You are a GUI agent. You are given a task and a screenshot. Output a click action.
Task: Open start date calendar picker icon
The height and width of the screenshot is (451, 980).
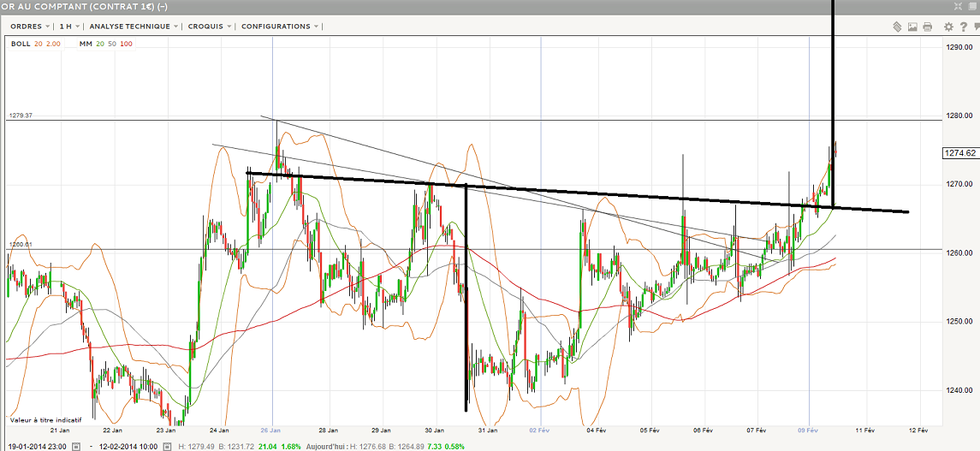(75, 446)
